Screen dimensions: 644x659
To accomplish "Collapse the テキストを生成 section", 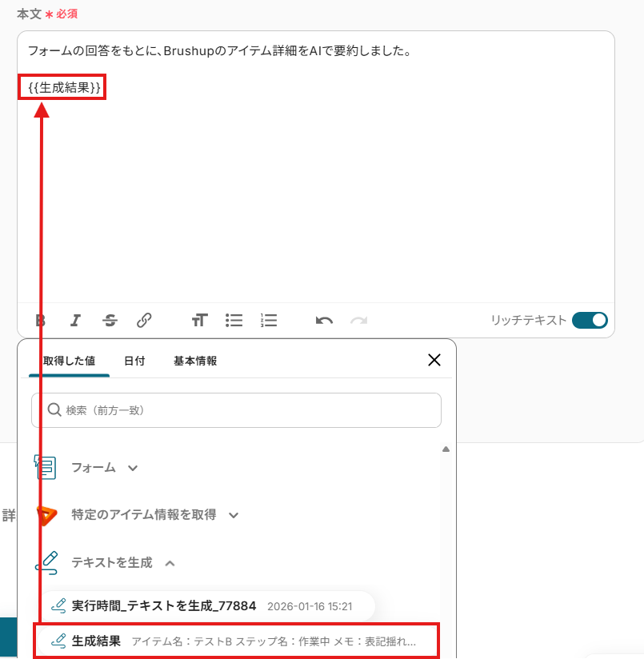I will coord(104,563).
